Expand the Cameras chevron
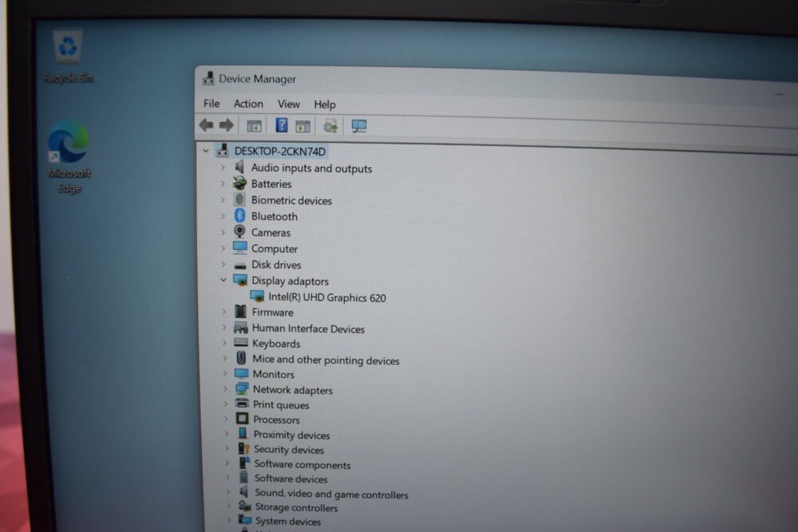Image resolution: width=798 pixels, height=532 pixels. (223, 232)
